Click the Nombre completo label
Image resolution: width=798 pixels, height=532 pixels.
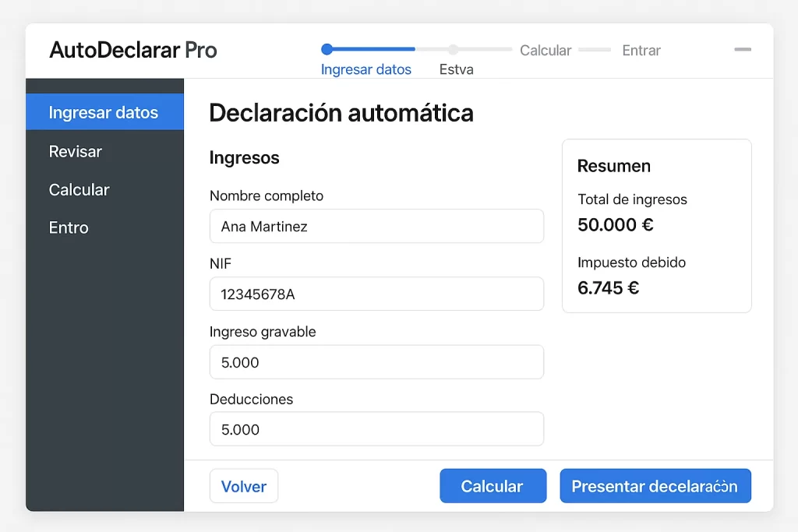pos(267,196)
